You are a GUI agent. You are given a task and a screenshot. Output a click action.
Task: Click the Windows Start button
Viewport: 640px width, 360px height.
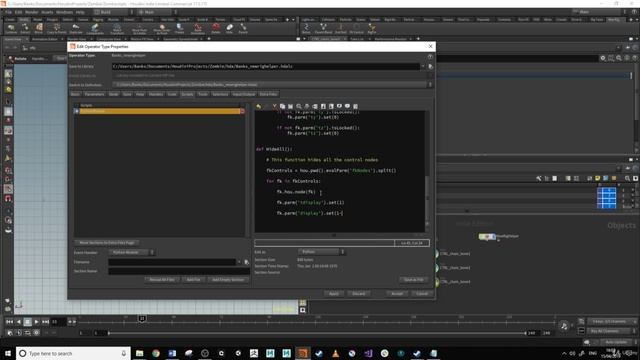[8, 353]
